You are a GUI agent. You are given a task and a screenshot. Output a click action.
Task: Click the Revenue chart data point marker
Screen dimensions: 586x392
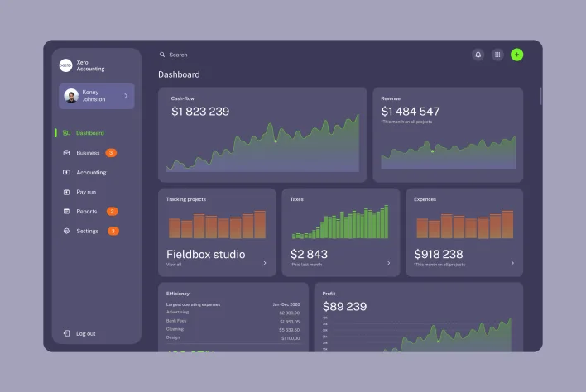click(432, 151)
